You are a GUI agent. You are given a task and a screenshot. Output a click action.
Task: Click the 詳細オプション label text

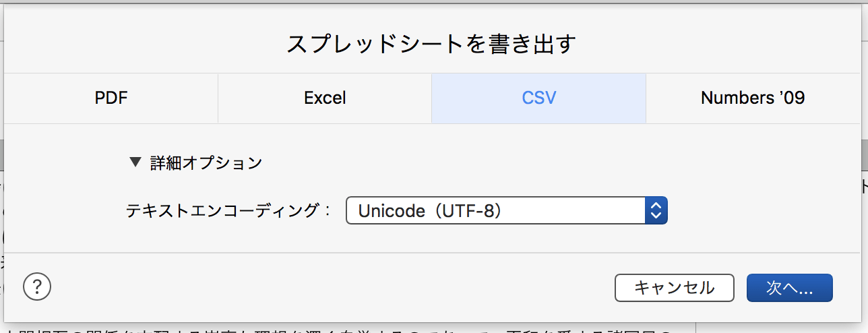tap(206, 162)
